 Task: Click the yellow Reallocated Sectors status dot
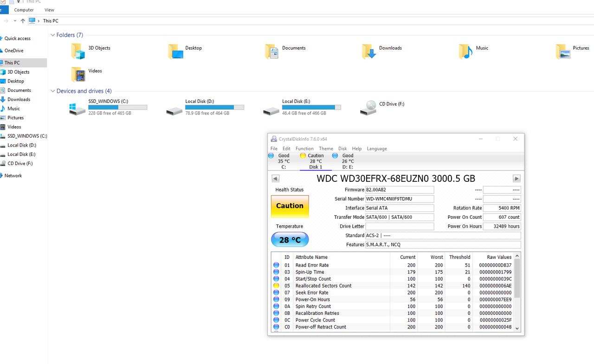tap(276, 286)
